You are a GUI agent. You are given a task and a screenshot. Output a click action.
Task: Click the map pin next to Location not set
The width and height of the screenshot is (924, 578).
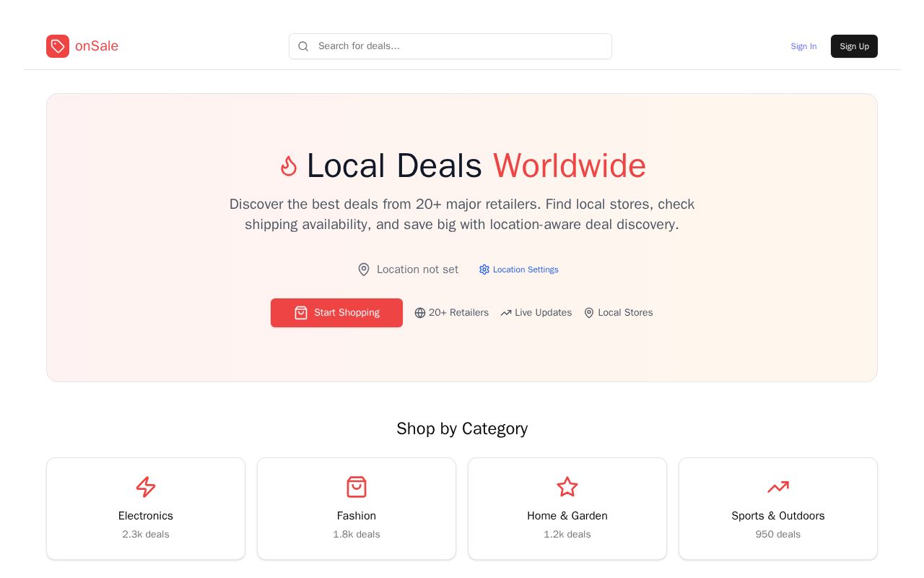[x=364, y=269]
